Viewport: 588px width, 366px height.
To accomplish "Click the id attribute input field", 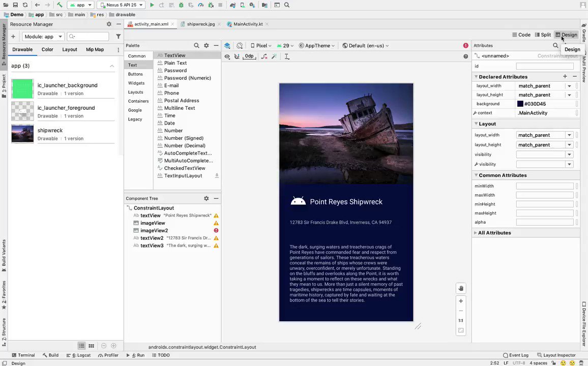I will point(544,66).
